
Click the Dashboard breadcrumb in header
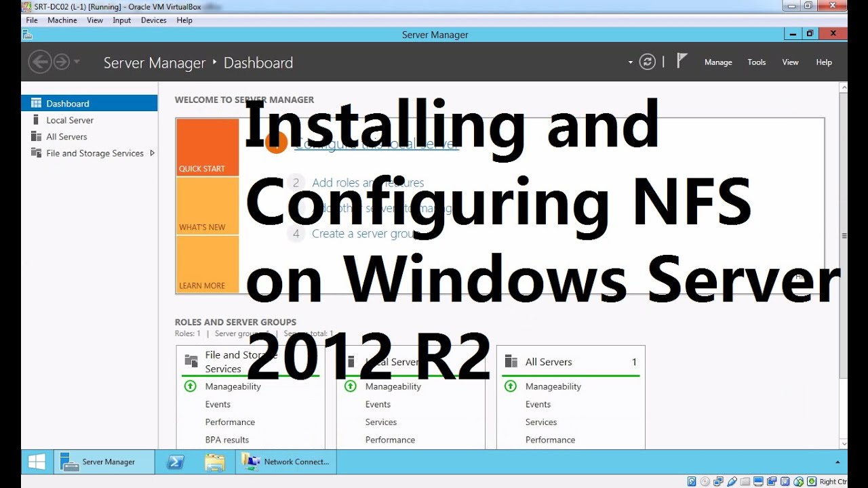click(x=258, y=63)
